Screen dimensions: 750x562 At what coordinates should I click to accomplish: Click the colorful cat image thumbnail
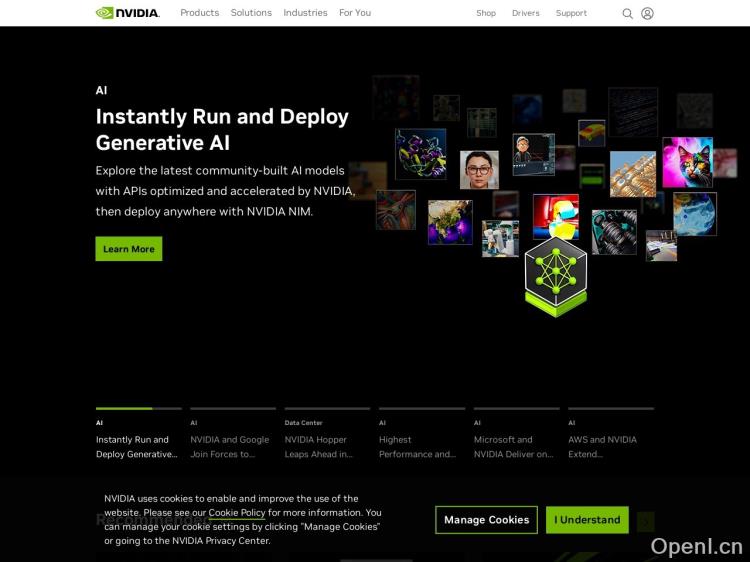tap(687, 162)
